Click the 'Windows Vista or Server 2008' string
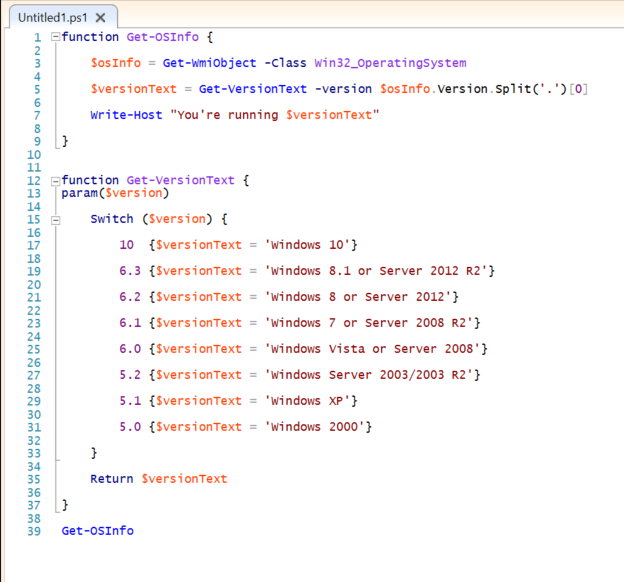This screenshot has height=582, width=624. [373, 349]
